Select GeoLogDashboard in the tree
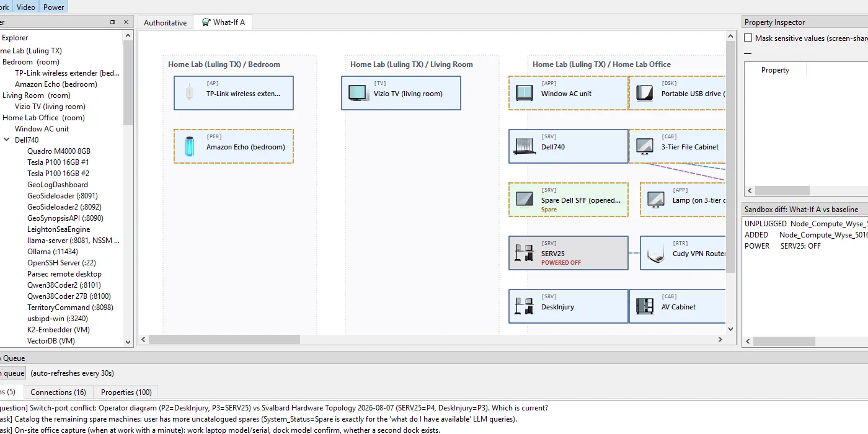Image resolution: width=868 pixels, height=434 pixels. coord(58,185)
